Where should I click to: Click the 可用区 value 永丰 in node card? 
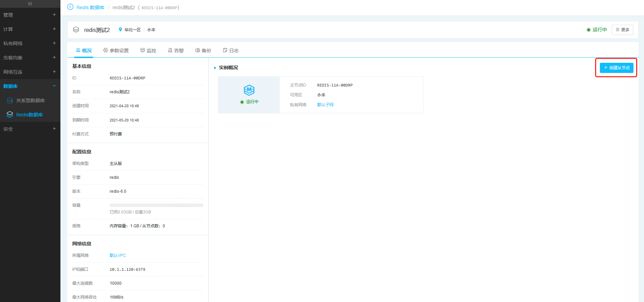pos(321,95)
